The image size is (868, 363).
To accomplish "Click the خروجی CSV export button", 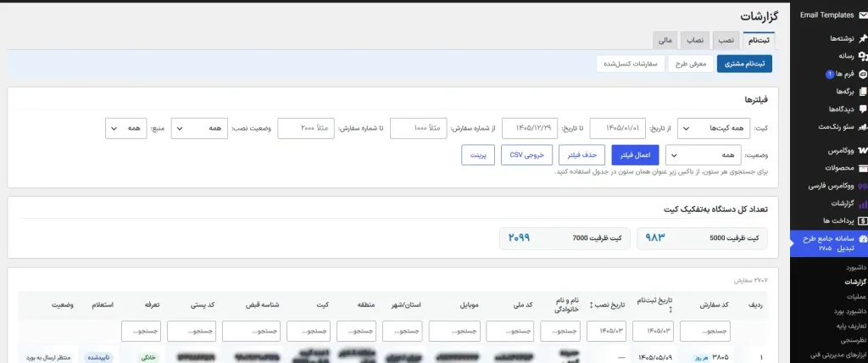I will click(x=526, y=155).
